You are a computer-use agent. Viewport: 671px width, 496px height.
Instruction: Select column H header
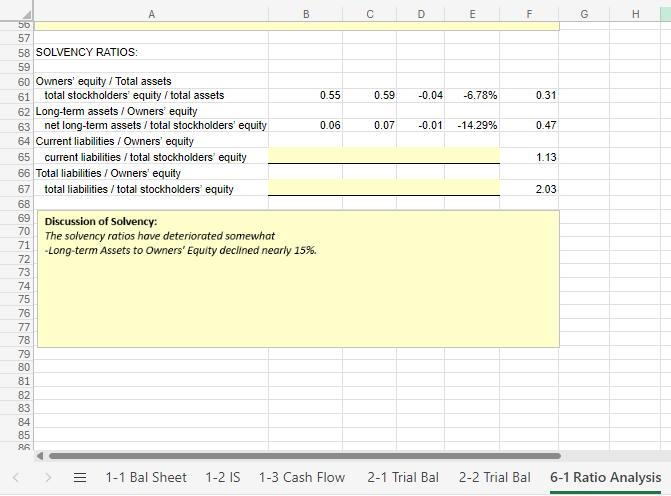635,14
